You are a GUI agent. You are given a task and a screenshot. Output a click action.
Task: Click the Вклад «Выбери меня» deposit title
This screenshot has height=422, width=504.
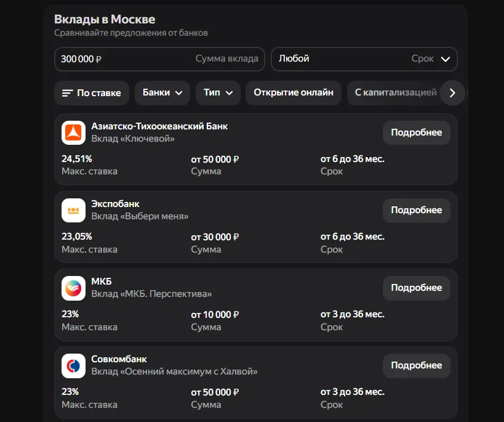140,216
